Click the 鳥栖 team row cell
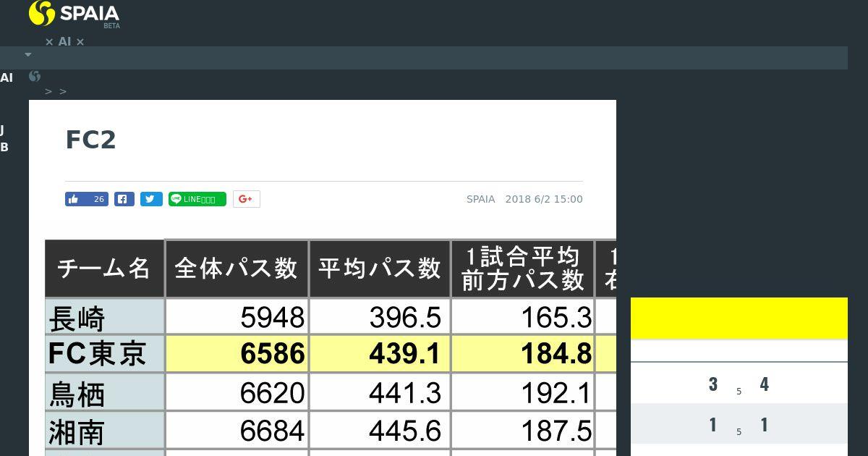The image size is (868, 456). [x=104, y=392]
